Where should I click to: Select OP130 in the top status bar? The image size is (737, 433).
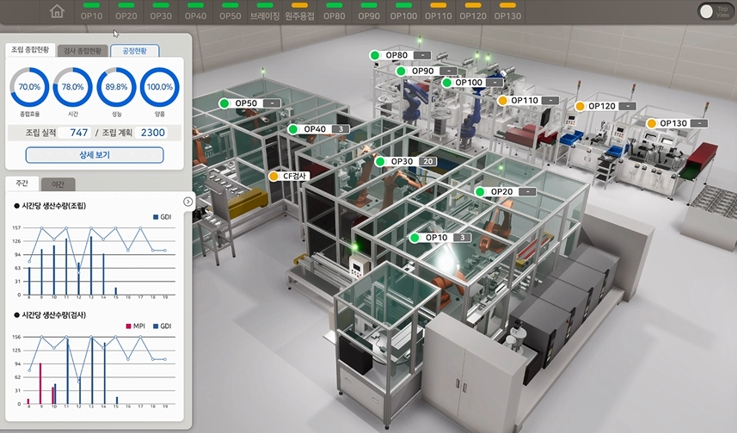point(507,14)
